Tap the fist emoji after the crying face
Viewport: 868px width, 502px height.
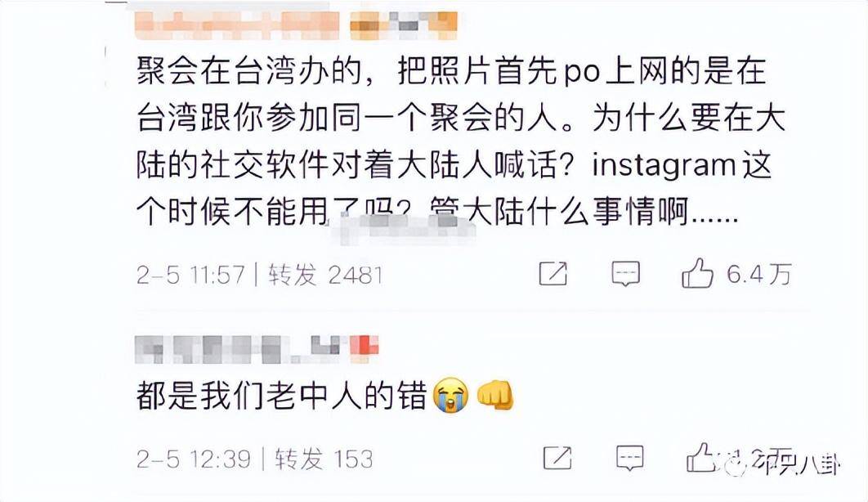coord(495,395)
